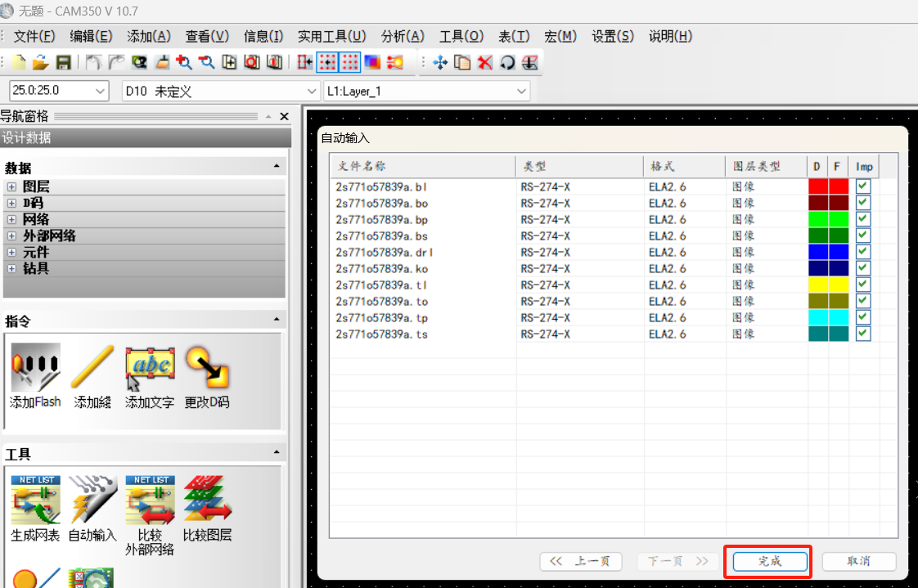Click the 图层类型 column header
Image resolution: width=918 pixels, height=588 pixels.
tap(766, 166)
